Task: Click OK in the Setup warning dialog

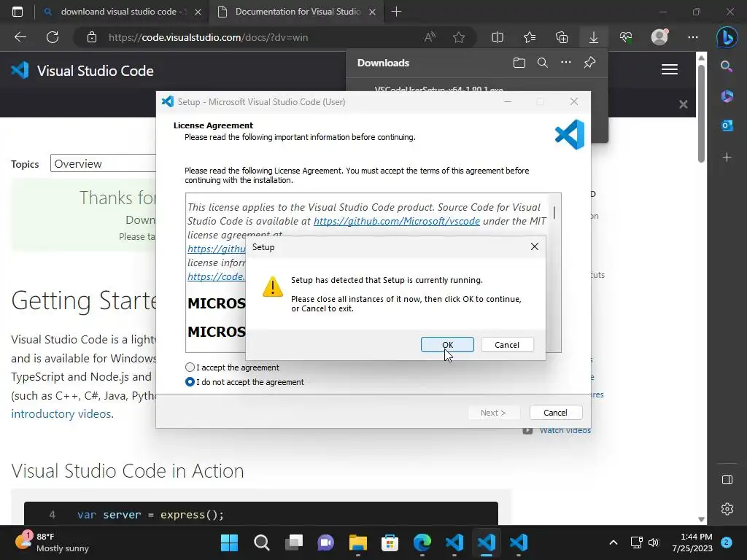Action: (x=447, y=345)
